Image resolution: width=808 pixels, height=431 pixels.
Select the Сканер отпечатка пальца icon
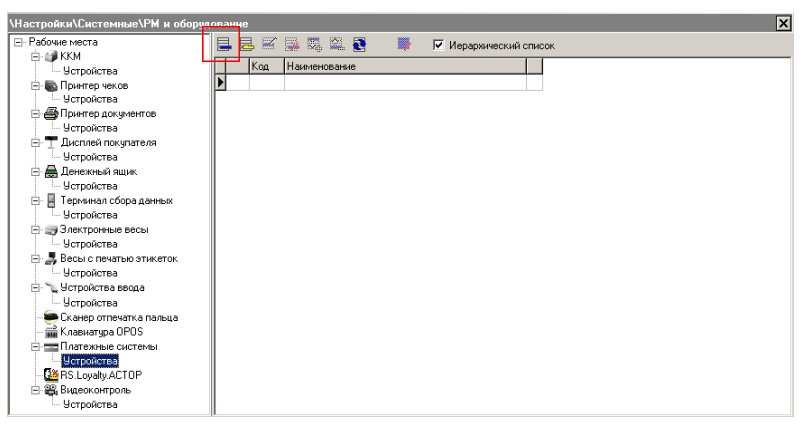tap(51, 317)
